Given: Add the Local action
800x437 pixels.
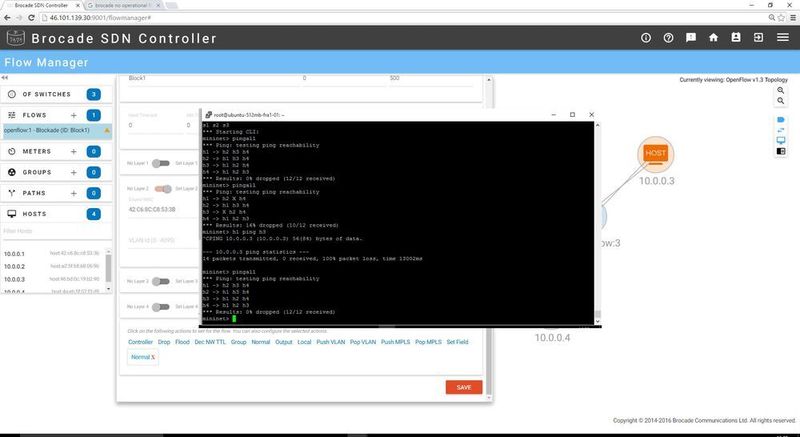Looking at the screenshot, I should coord(304,342).
